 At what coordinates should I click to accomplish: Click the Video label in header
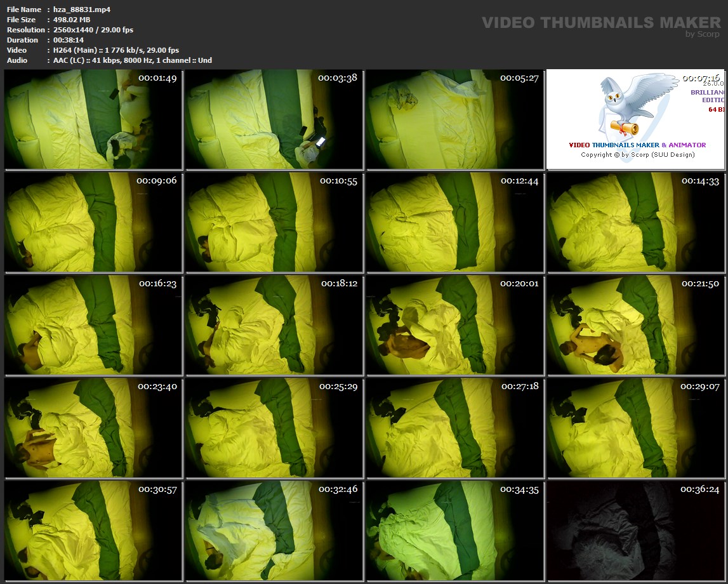[x=17, y=50]
